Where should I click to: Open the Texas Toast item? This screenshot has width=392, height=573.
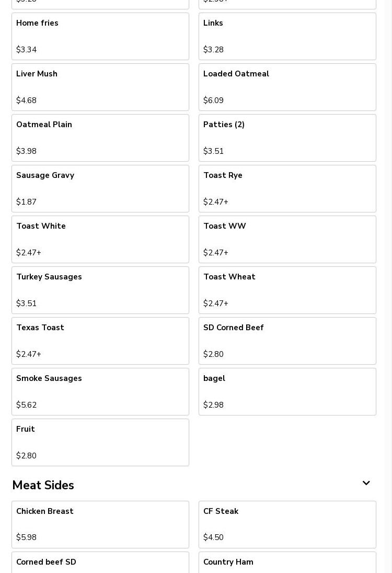100,341
